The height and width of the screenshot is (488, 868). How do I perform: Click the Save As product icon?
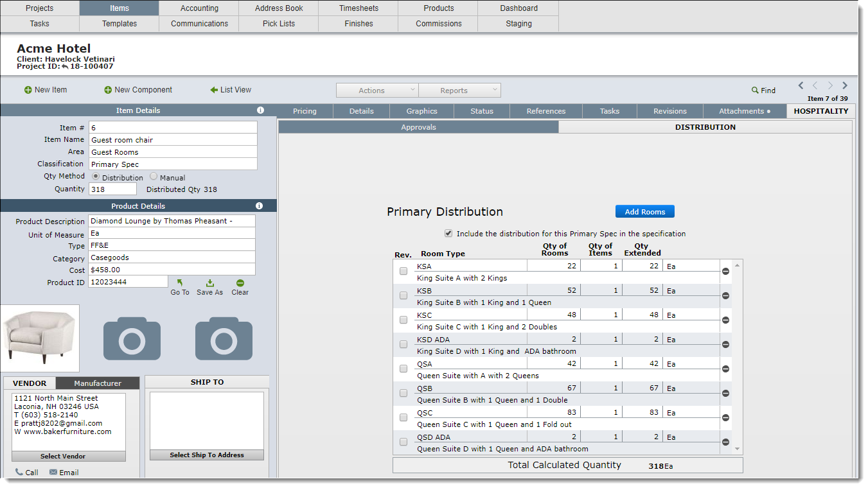coord(209,283)
